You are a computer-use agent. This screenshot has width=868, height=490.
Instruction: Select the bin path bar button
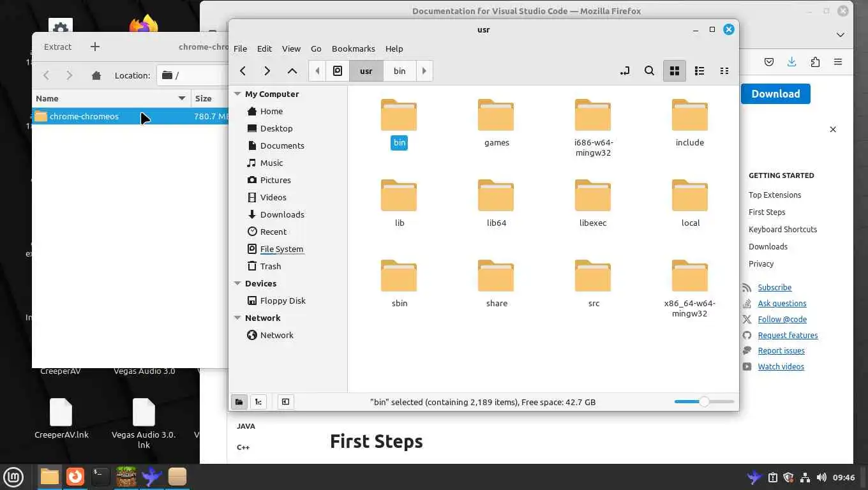click(400, 71)
